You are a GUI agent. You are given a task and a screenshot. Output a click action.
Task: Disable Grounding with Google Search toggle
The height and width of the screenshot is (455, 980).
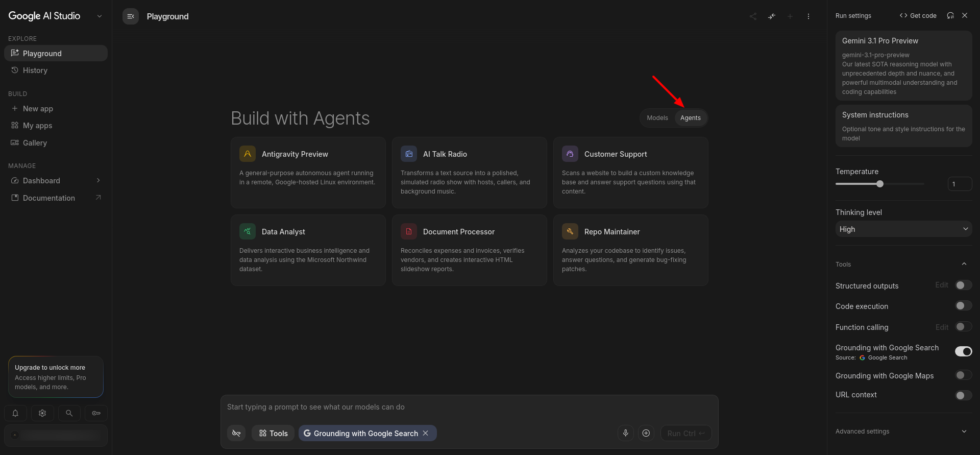[964, 351]
